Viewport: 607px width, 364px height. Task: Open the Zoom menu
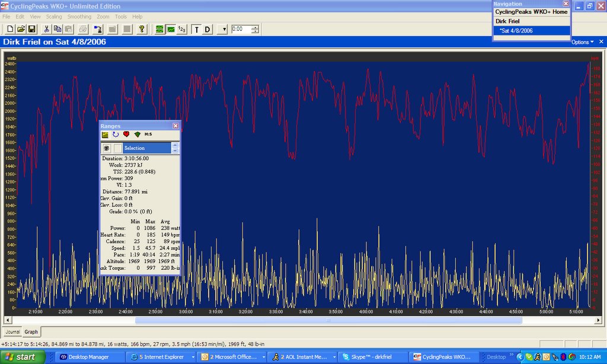click(x=103, y=17)
